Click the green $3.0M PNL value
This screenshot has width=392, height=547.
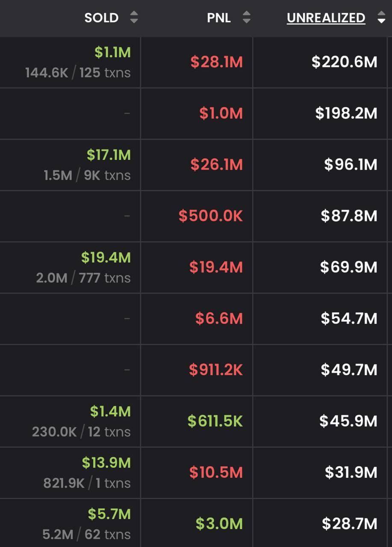coord(219,524)
